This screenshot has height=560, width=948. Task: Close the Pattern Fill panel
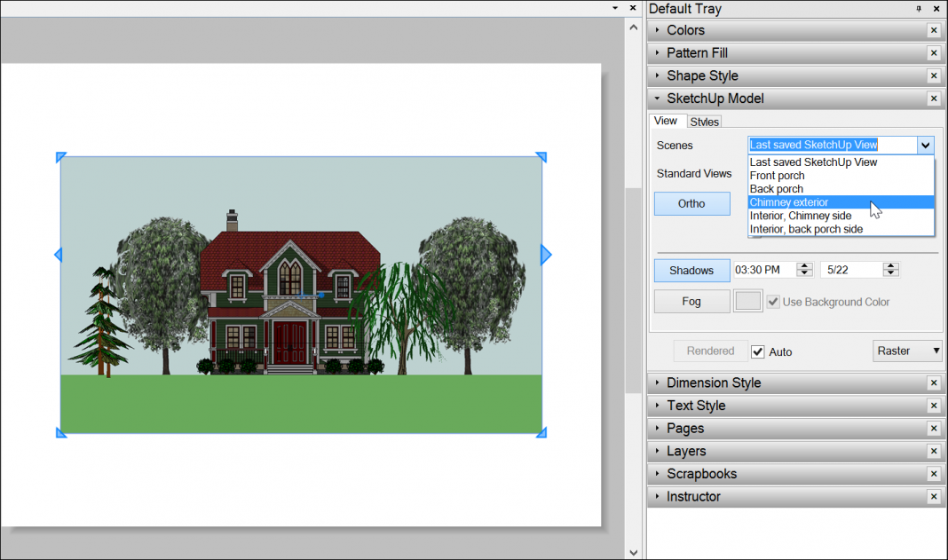(x=933, y=52)
